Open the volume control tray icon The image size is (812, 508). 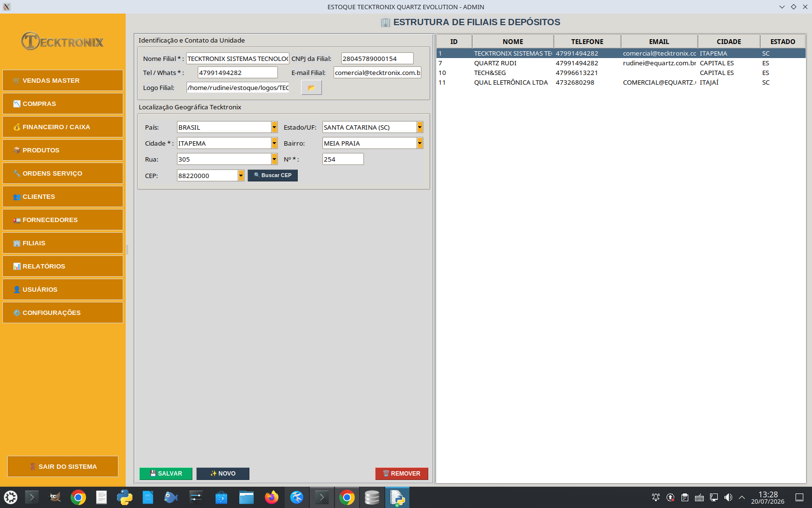(728, 497)
